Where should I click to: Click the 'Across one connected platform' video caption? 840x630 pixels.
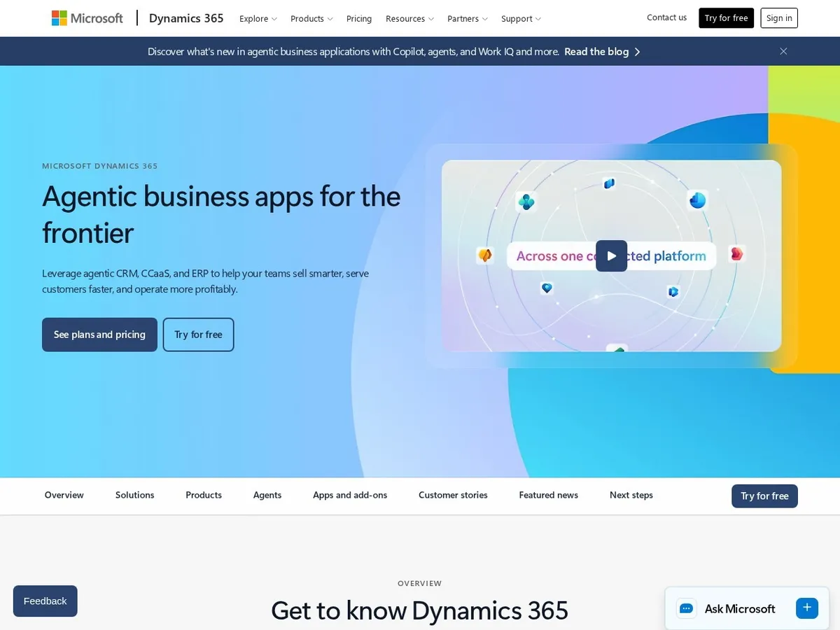(611, 256)
